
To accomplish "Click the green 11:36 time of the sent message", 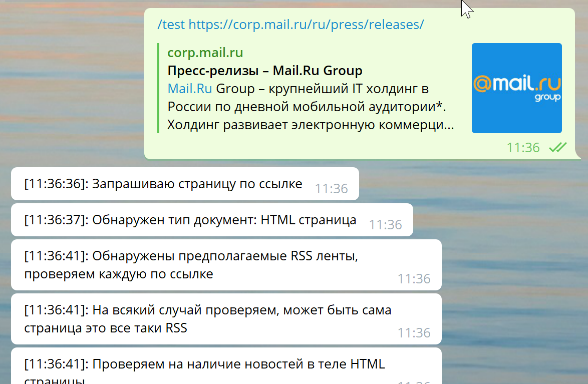I will pos(523,148).
